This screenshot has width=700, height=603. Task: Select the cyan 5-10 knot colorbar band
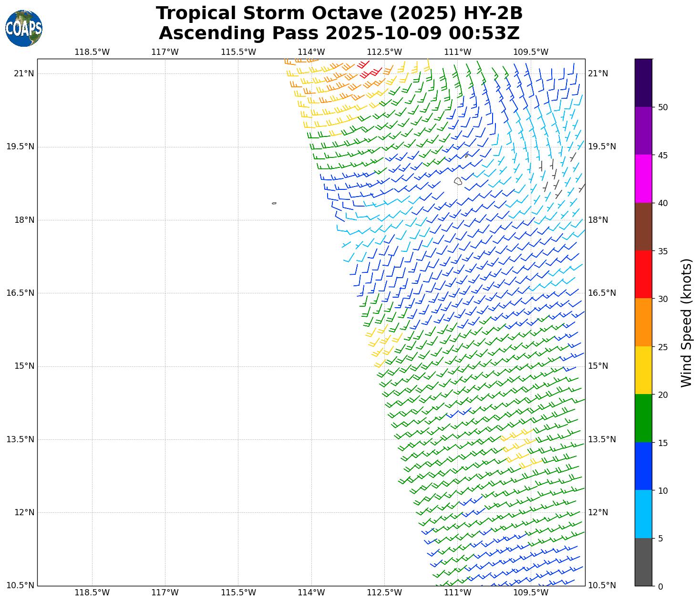click(x=643, y=514)
